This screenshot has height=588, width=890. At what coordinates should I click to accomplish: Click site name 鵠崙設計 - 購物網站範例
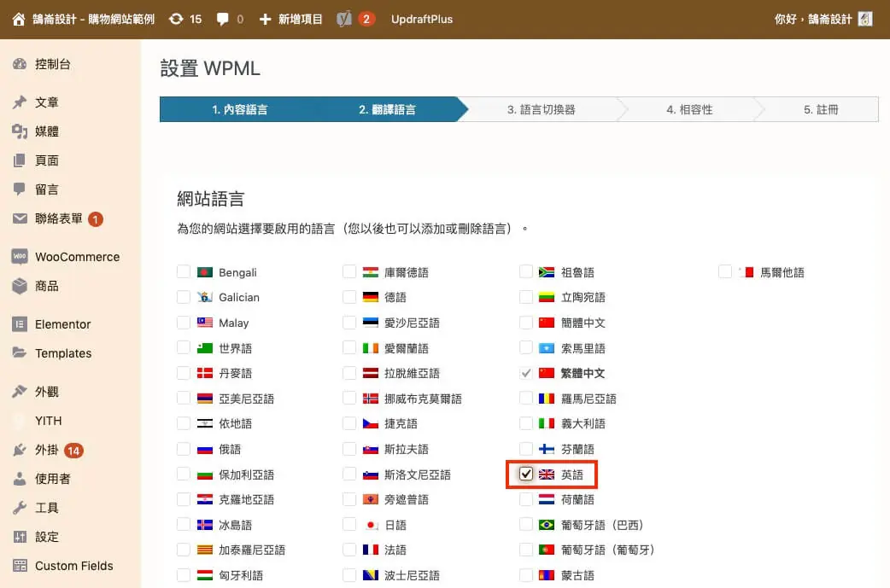click(x=94, y=20)
